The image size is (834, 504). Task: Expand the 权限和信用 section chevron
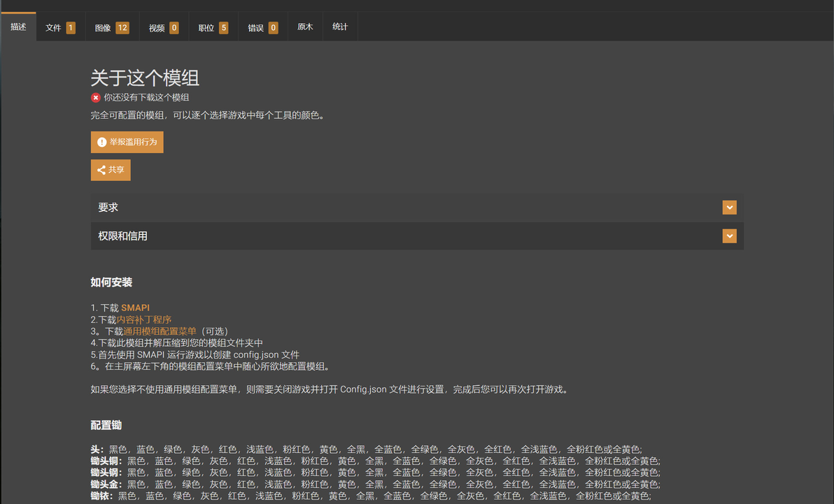pyautogui.click(x=729, y=236)
